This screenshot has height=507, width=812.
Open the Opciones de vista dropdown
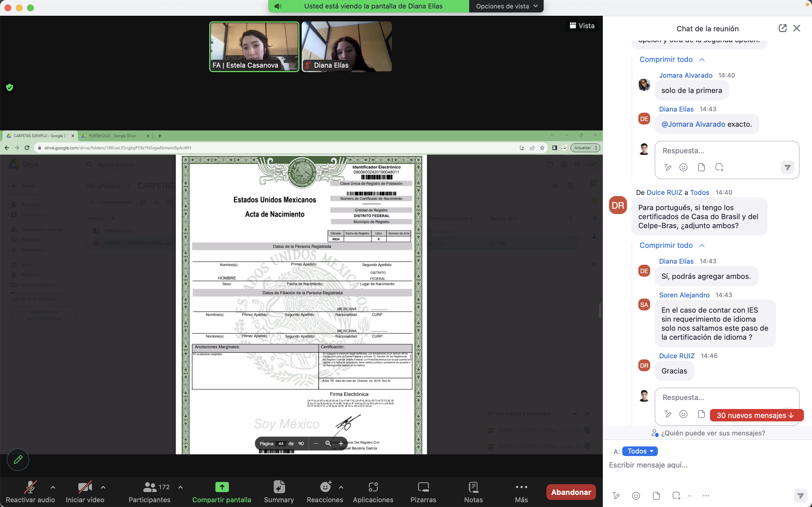(506, 6)
